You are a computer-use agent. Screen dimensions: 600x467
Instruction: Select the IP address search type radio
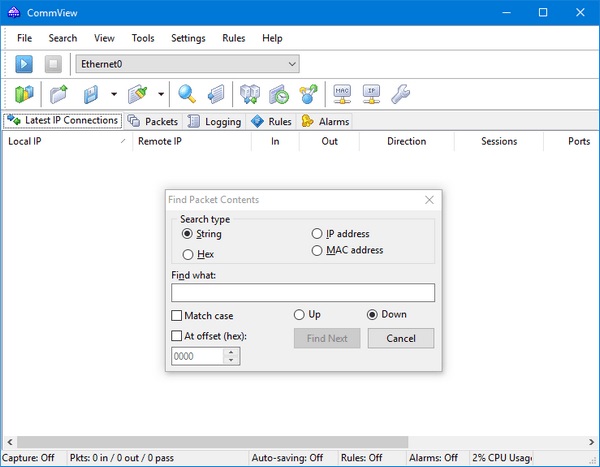(x=317, y=234)
